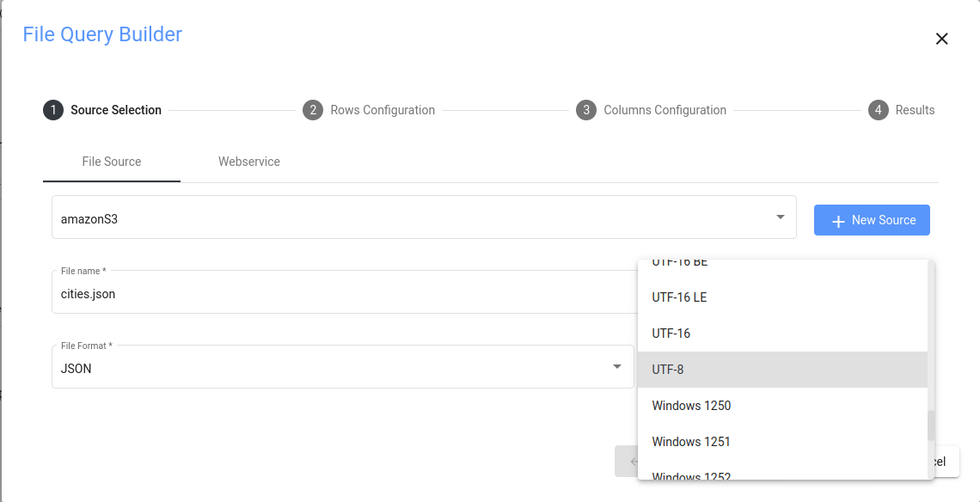Open the Webservice tab
The height and width of the screenshot is (502, 980).
point(249,162)
